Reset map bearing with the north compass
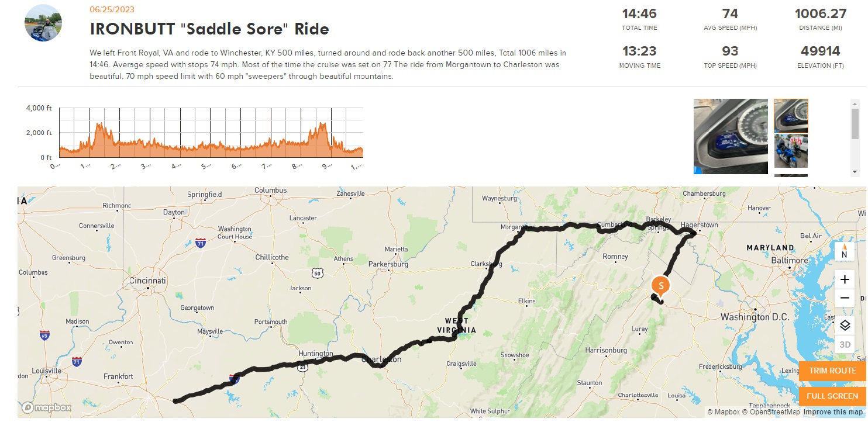The image size is (868, 422). pos(845,252)
